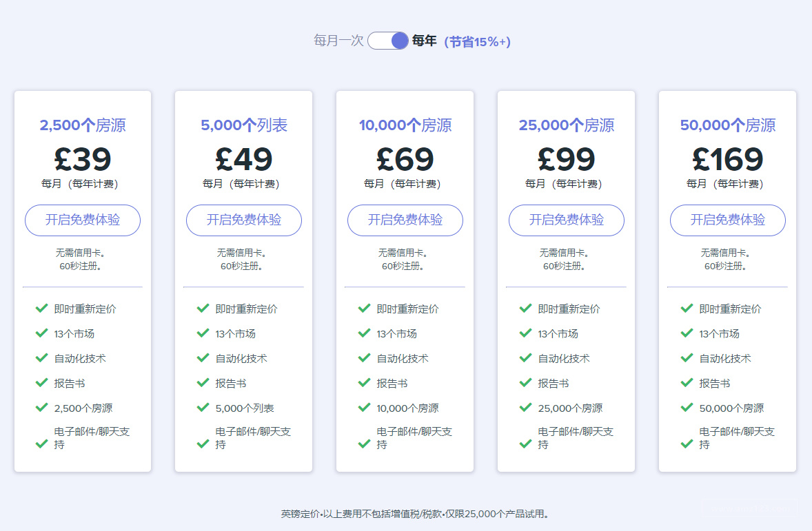
Task: Select the 每年 billing label
Action: [x=424, y=41]
